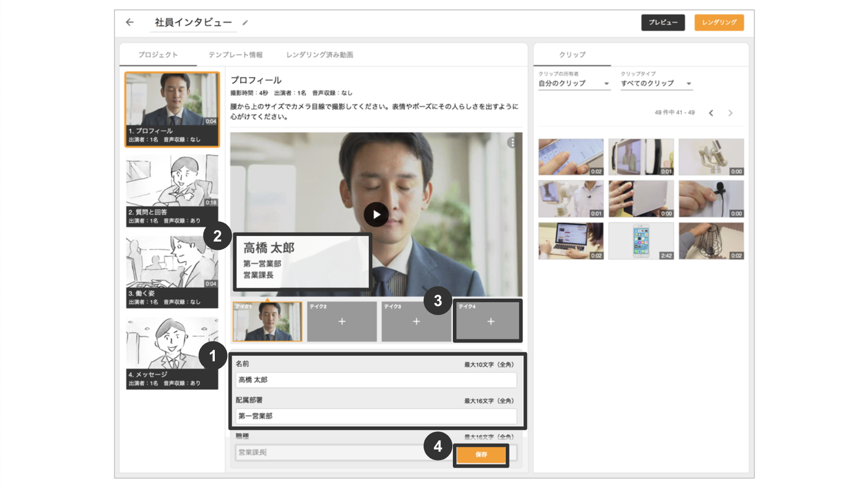Click the pencil icon to edit project title
Image resolution: width=868 pixels, height=487 pixels.
pyautogui.click(x=245, y=23)
